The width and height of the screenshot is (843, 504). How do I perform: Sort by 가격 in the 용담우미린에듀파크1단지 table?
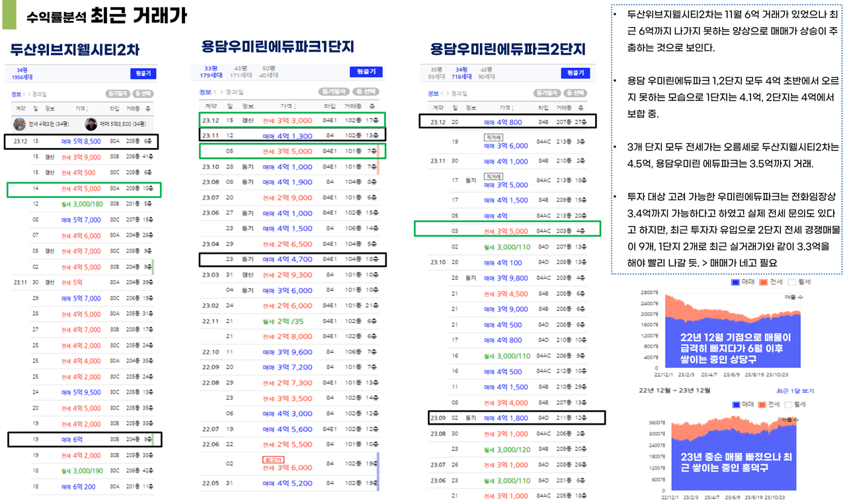(288, 106)
